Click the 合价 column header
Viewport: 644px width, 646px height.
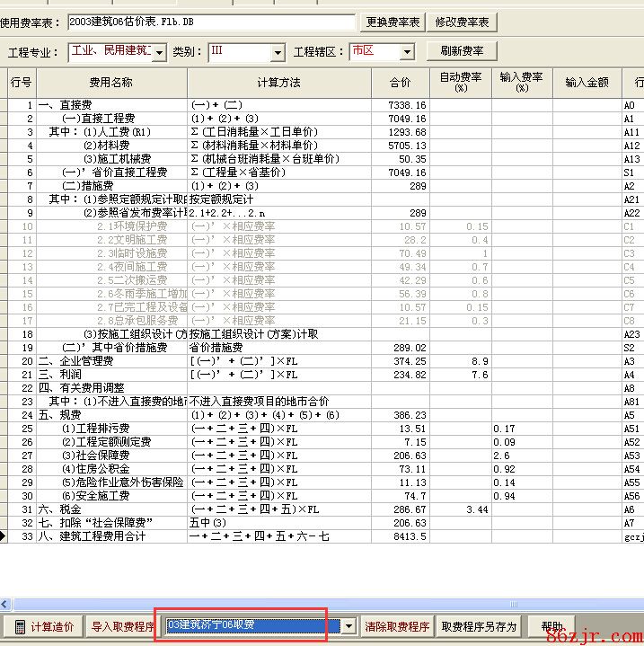(400, 83)
